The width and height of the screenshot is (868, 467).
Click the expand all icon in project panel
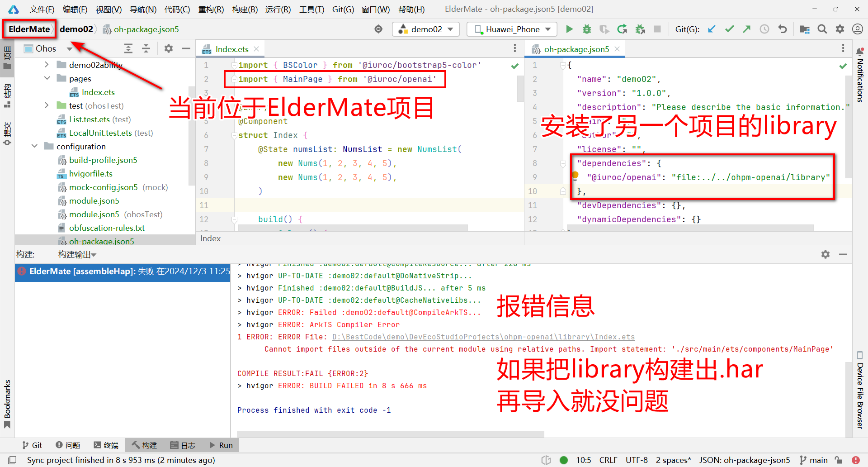pyautogui.click(x=128, y=48)
